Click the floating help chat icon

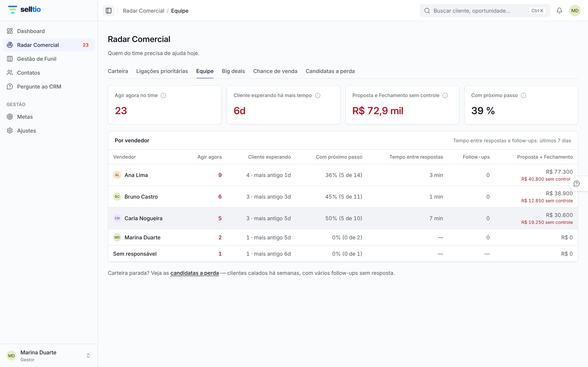tap(576, 183)
